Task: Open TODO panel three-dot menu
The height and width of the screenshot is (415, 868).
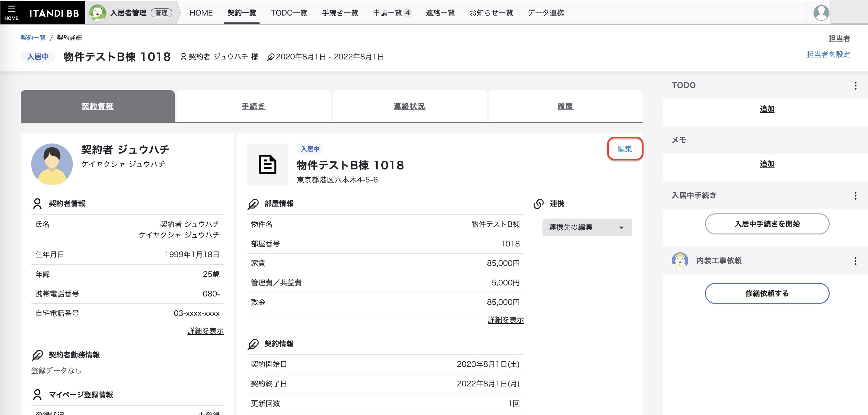Action: (x=855, y=85)
